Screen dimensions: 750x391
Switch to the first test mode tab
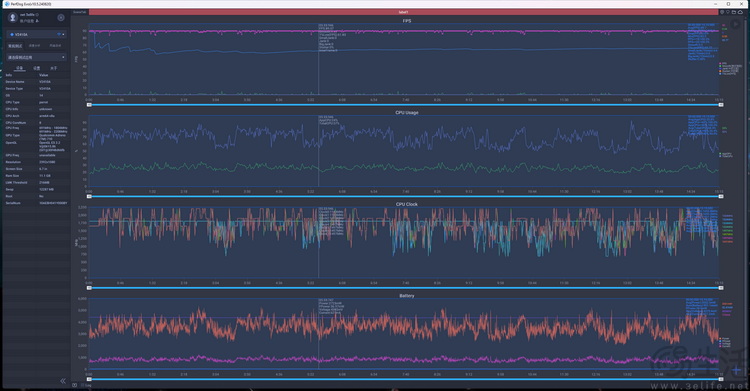(15, 46)
